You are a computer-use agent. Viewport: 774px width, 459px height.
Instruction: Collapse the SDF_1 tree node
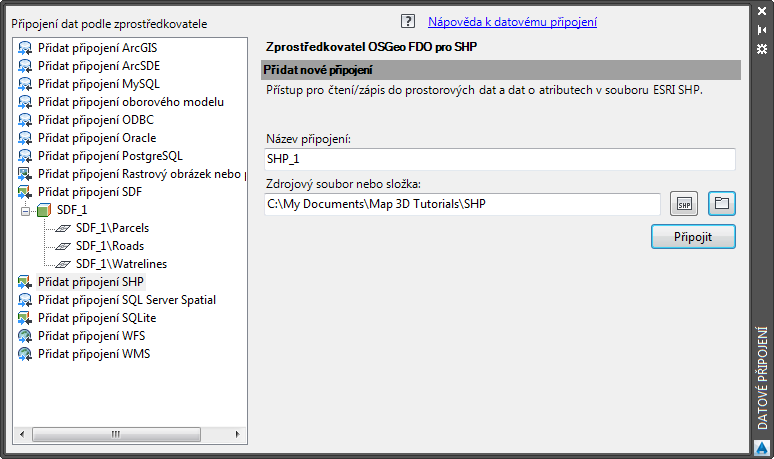pyautogui.click(x=26, y=210)
